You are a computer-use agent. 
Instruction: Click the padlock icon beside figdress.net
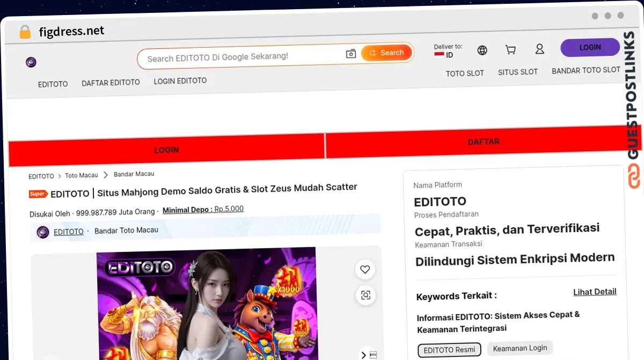tap(25, 32)
